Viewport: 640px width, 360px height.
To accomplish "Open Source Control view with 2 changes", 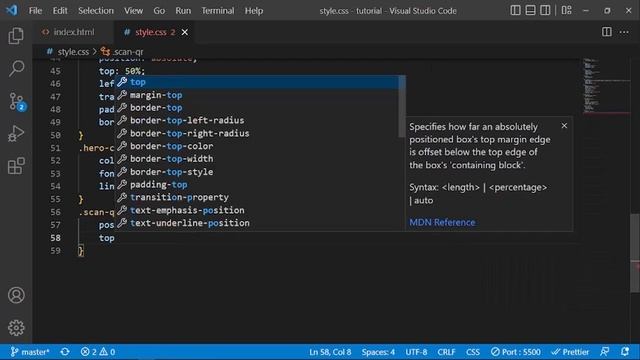I will coord(17,101).
